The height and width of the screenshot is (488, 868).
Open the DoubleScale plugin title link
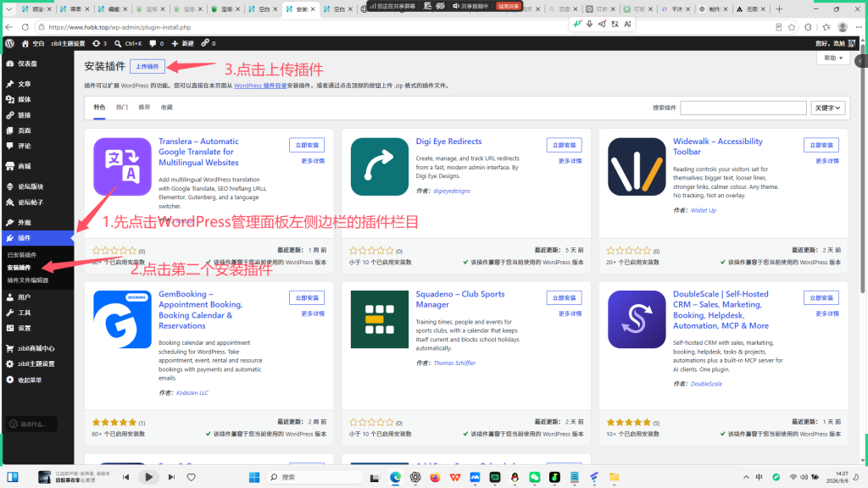[x=721, y=310]
